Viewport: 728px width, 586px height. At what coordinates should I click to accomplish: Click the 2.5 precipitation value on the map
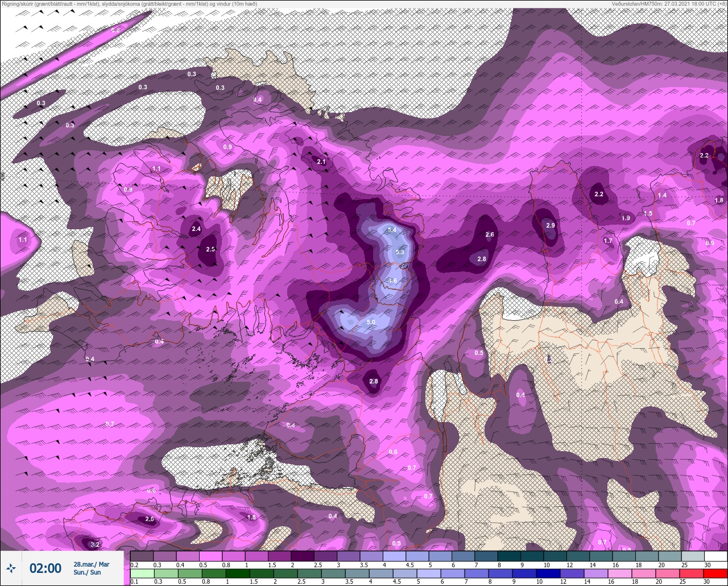(x=210, y=249)
